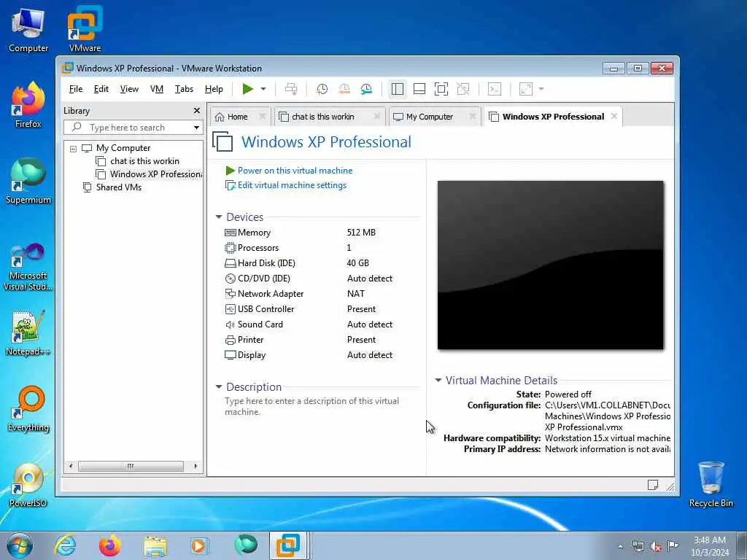Close the Home tab
Screen dimensions: 747x560
263,116
